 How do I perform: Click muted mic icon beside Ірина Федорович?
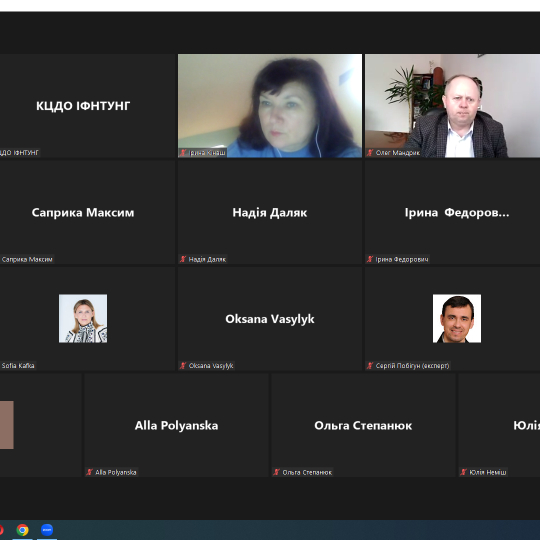(x=370, y=259)
